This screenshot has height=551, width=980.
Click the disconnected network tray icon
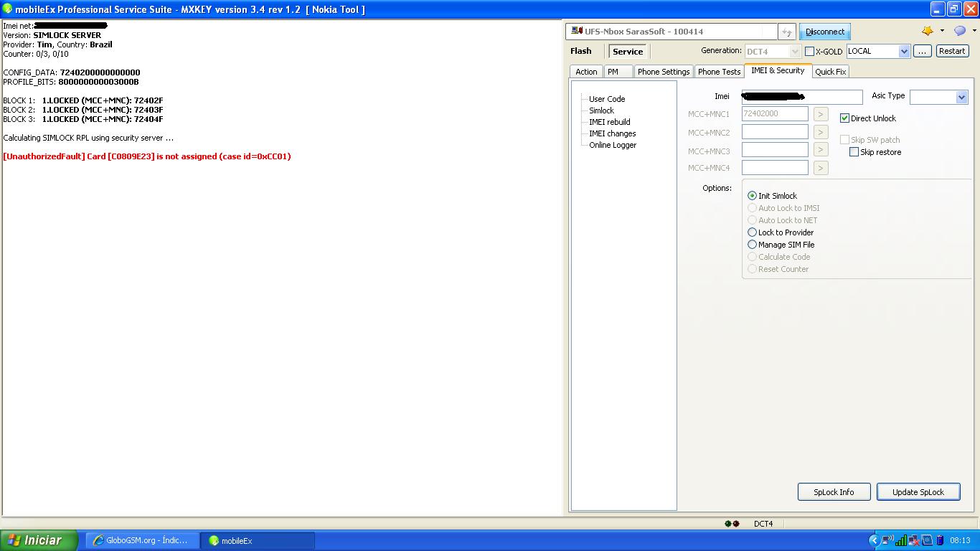click(x=914, y=540)
